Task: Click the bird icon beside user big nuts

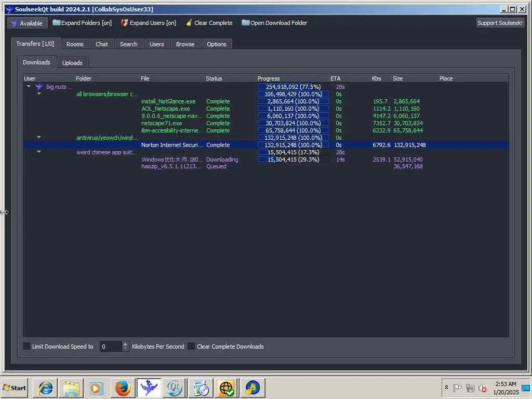Action: (x=39, y=87)
